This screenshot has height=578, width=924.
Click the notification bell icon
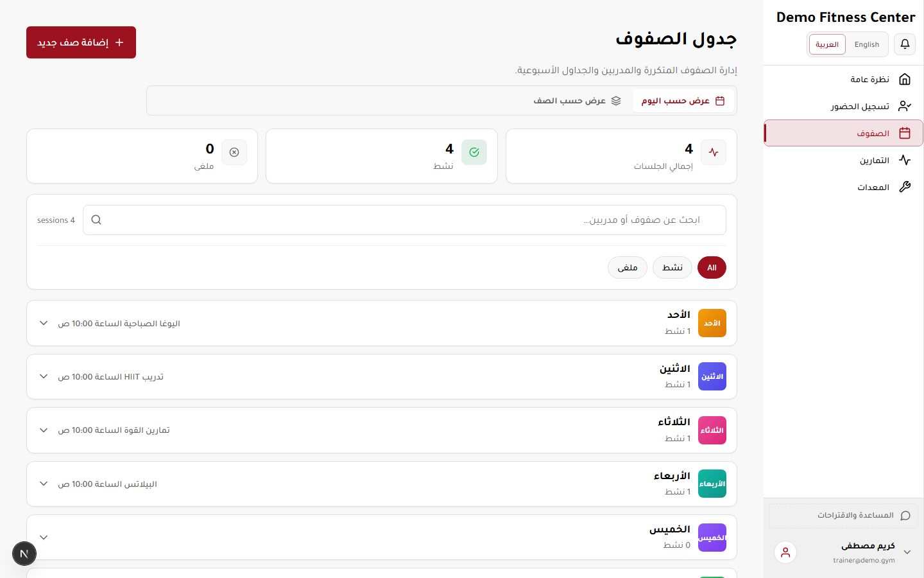point(905,44)
